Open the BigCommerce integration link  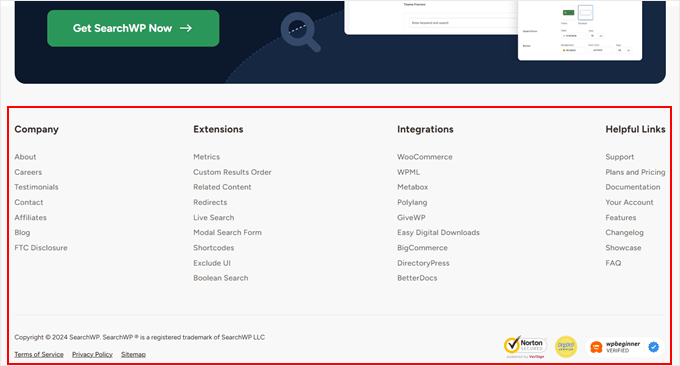click(x=422, y=248)
